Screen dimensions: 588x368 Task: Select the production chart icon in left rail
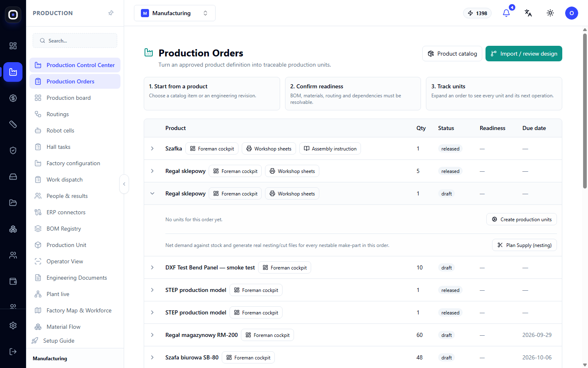click(13, 72)
